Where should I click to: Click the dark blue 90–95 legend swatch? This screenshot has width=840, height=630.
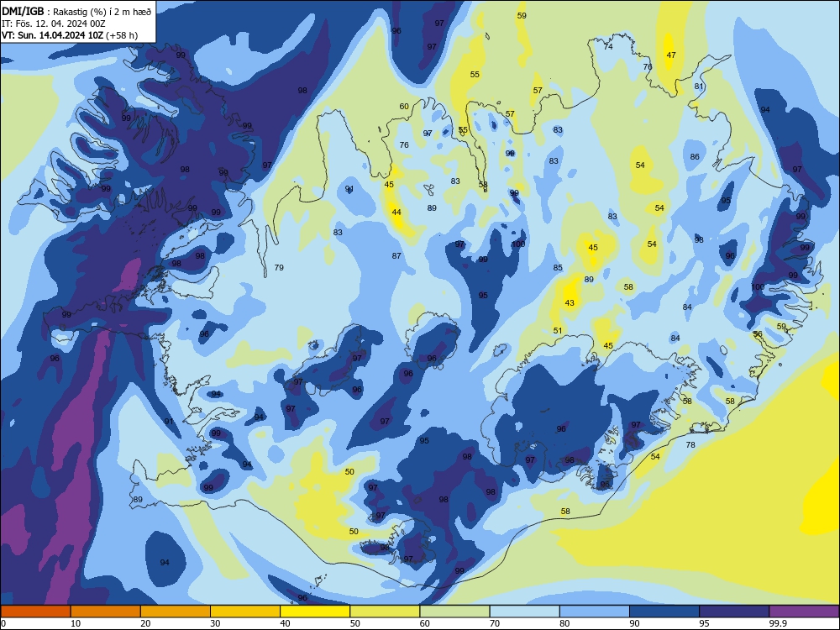click(664, 612)
